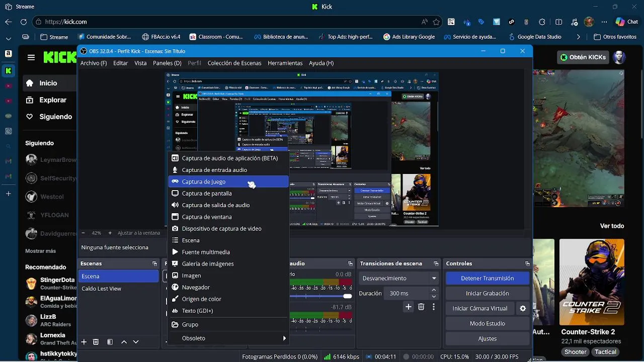
Task: Expand more bookmarks chevron in favorites bar
Action: (x=578, y=37)
